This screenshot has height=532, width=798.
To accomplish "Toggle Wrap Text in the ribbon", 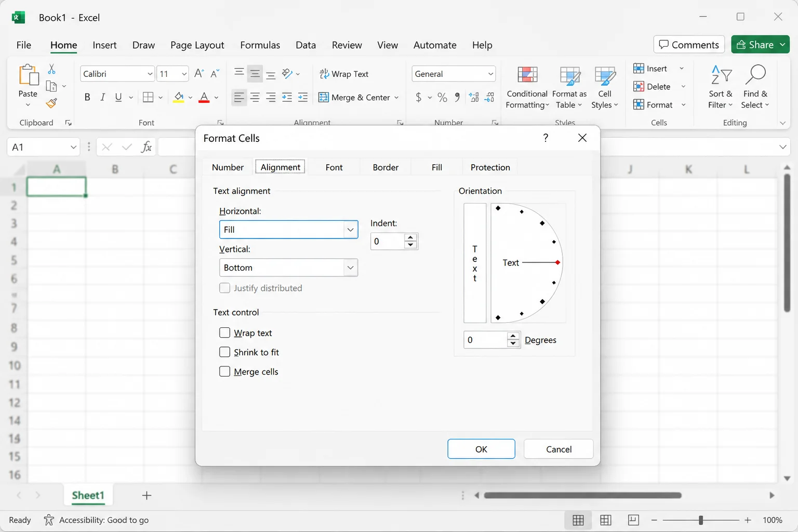I will coord(343,74).
